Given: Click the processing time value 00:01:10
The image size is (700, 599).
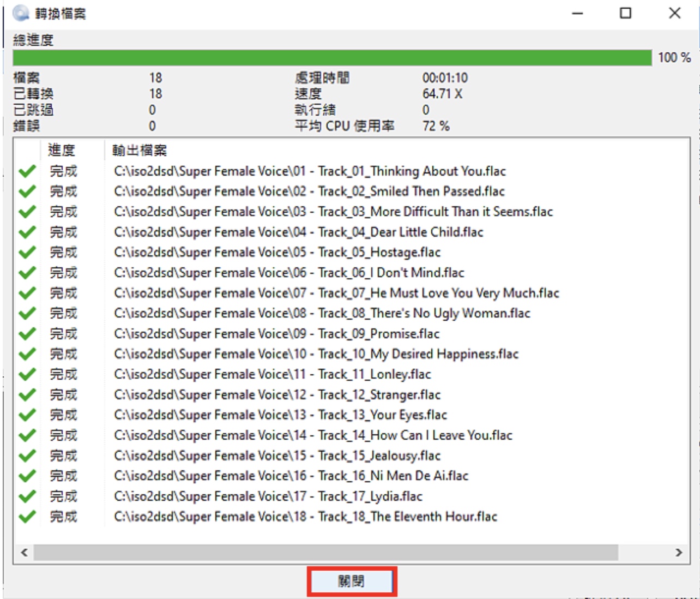Looking at the screenshot, I should [x=445, y=78].
